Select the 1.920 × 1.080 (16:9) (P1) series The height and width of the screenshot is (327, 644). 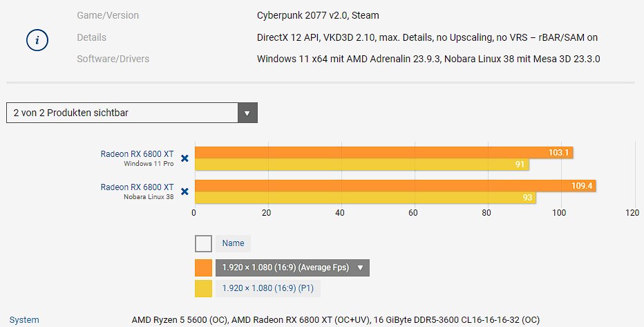tap(268, 288)
